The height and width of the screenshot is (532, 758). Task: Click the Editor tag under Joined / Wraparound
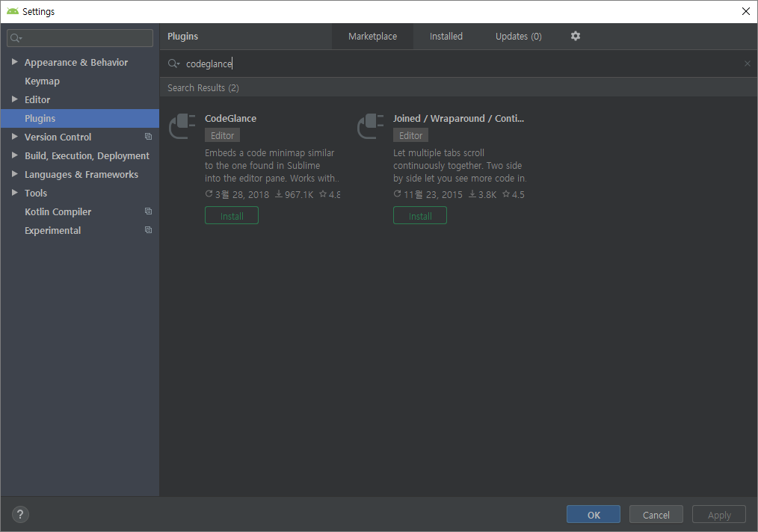pos(411,136)
